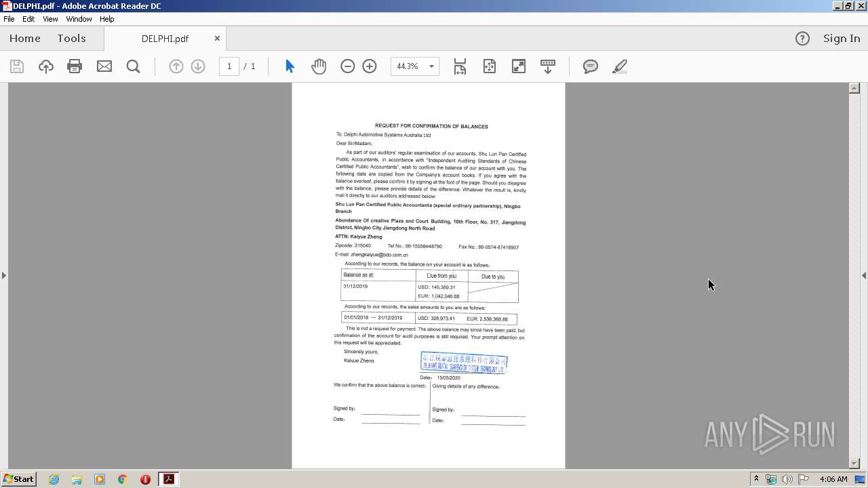Open the Help menu
The width and height of the screenshot is (868, 488).
pos(107,19)
